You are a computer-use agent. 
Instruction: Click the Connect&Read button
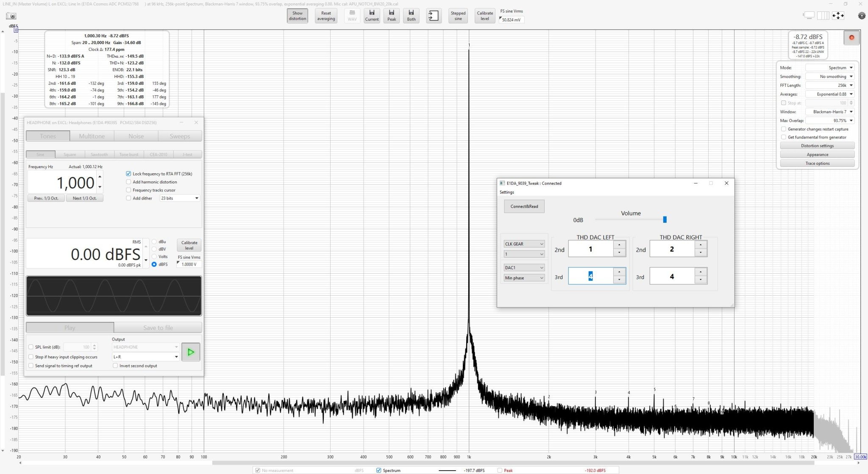pos(524,206)
